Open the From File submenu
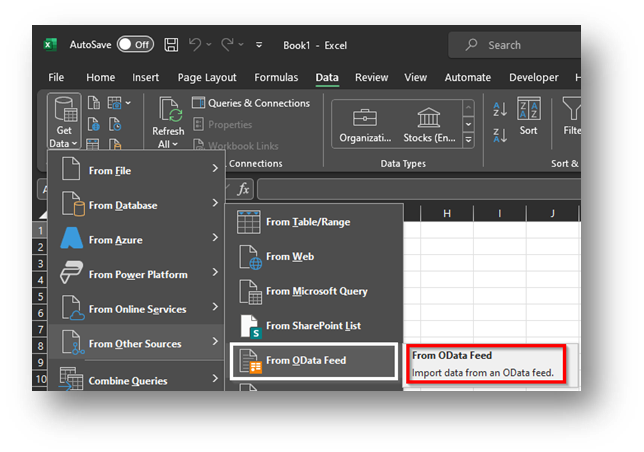Screen dimensions: 644x452 [x=136, y=170]
